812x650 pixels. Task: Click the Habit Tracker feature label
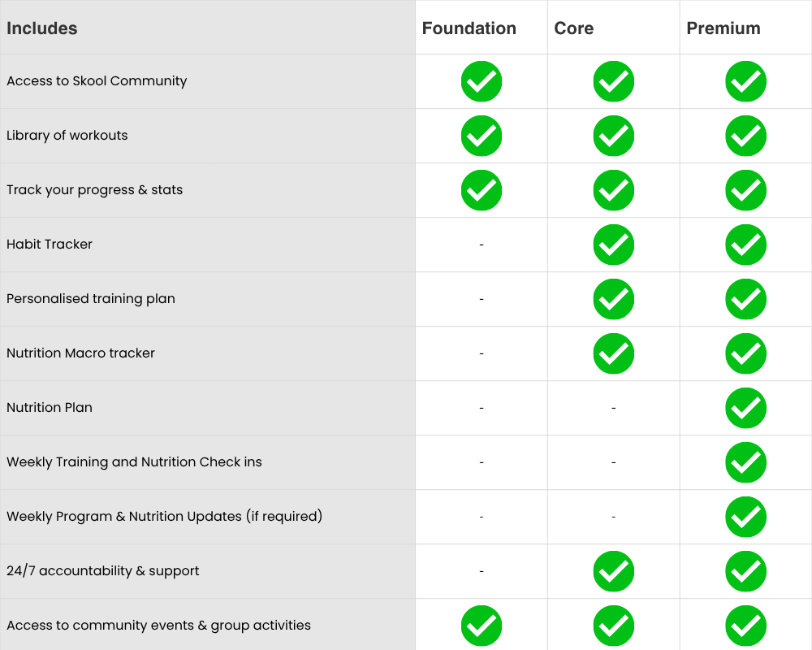tap(50, 245)
